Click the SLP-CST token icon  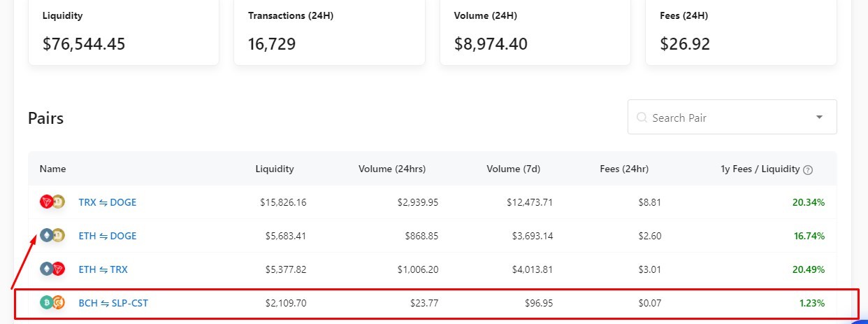58,302
